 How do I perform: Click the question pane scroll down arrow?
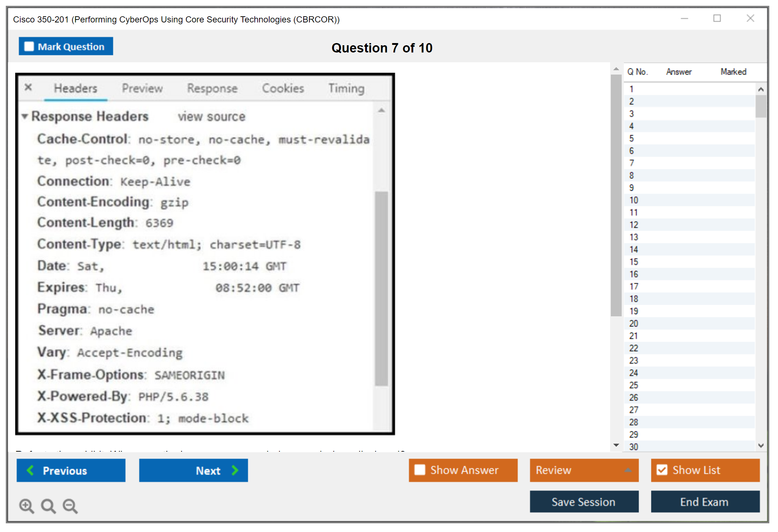(x=616, y=445)
